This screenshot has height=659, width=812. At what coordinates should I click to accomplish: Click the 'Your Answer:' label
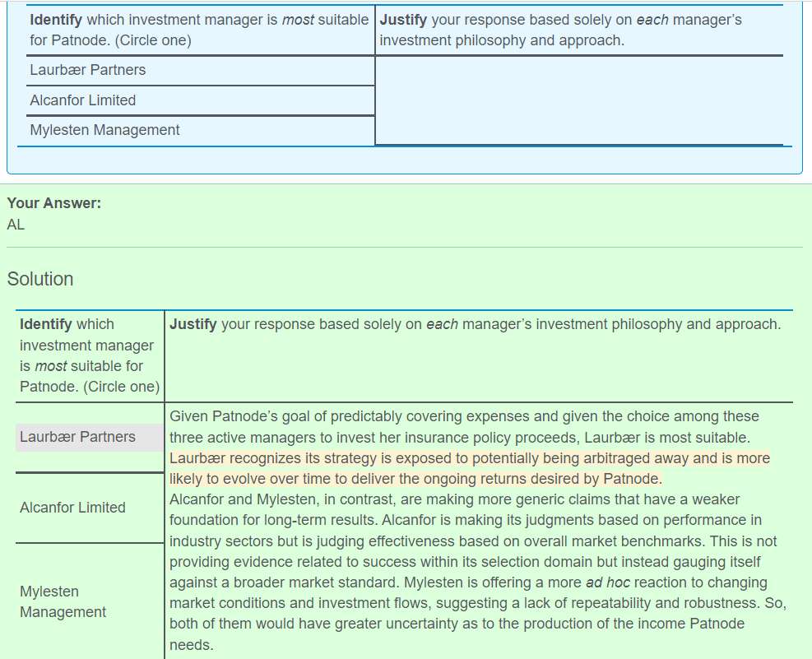[54, 203]
